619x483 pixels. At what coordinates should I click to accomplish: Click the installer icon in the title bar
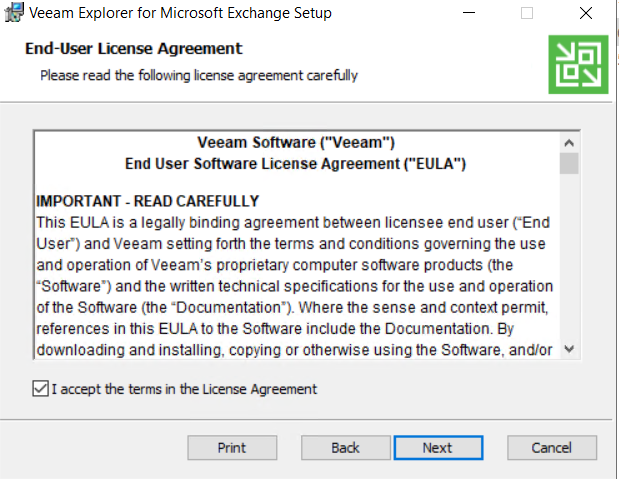click(14, 13)
